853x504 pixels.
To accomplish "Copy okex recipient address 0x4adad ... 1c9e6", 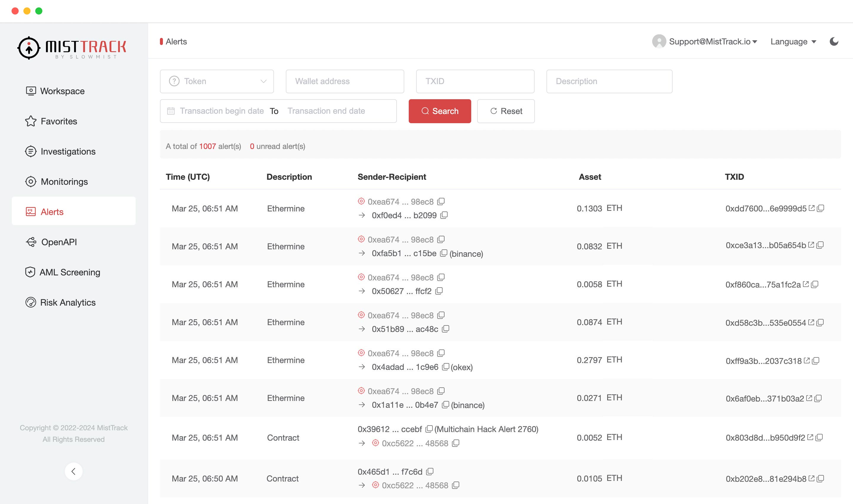I will coord(445,367).
